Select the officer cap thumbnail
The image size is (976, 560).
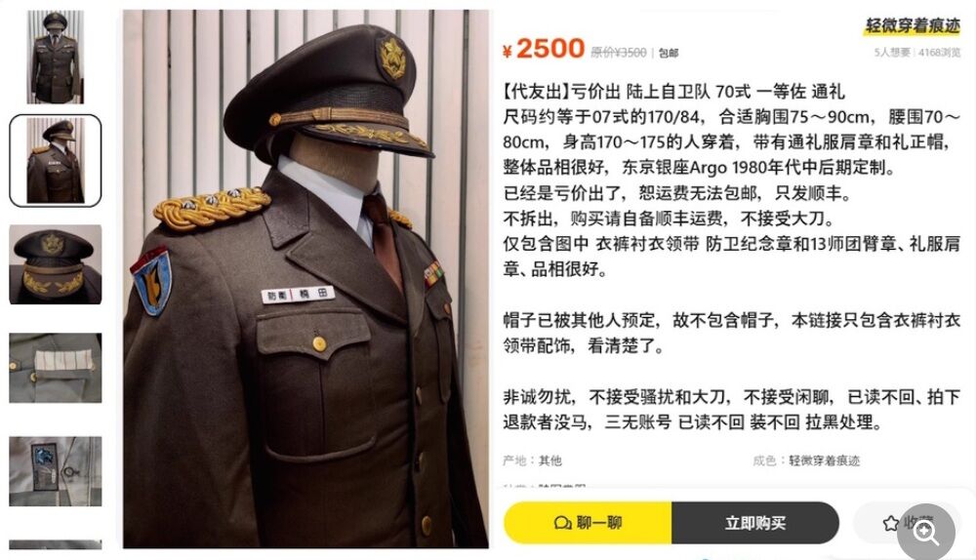56,264
